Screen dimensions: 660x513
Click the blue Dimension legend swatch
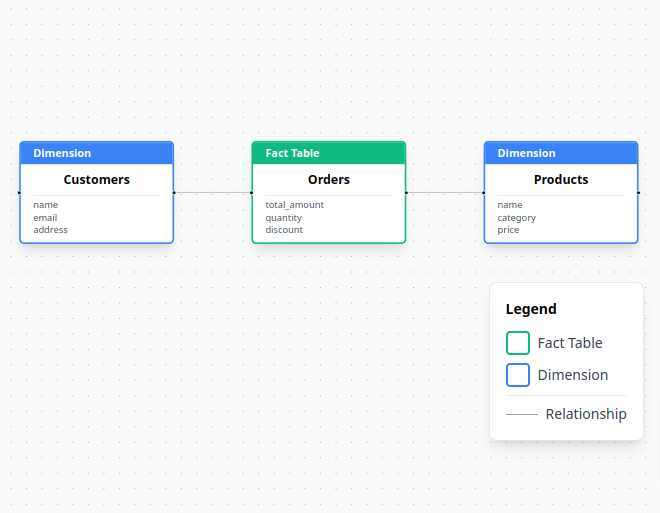[517, 375]
